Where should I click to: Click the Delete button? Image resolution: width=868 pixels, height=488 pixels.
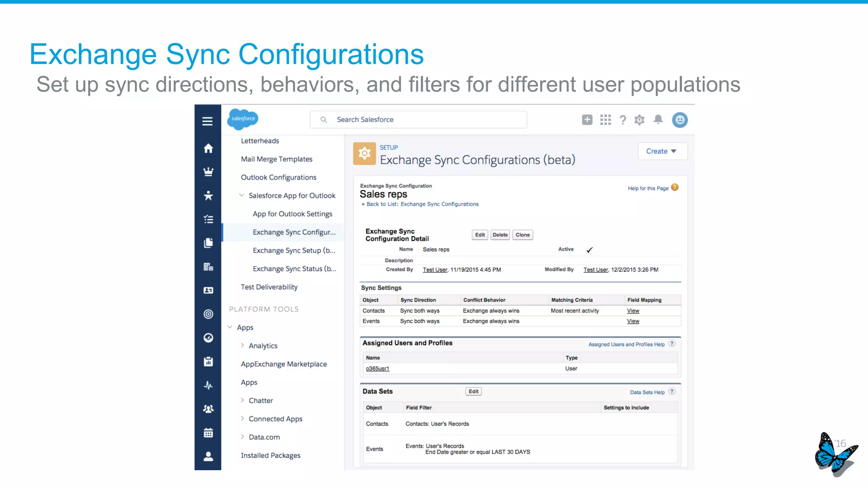point(500,235)
